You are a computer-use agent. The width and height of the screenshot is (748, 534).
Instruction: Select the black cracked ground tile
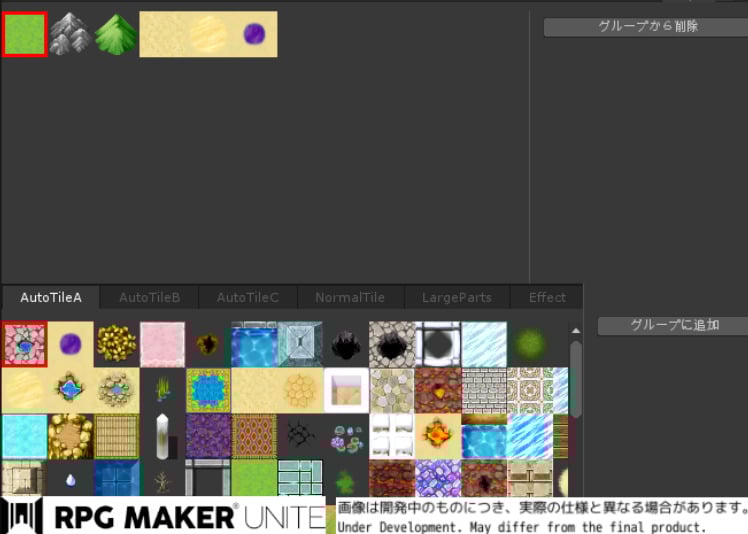(300, 436)
